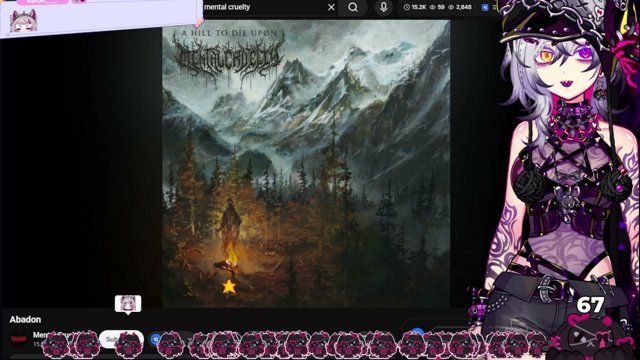This screenshot has width=640, height=360.
Task: Click the blue round icon beside Subscribe
Action: point(156,339)
